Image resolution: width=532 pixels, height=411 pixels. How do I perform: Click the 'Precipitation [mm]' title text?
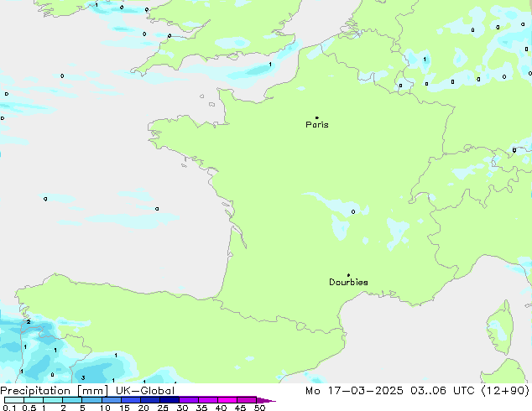click(55, 391)
